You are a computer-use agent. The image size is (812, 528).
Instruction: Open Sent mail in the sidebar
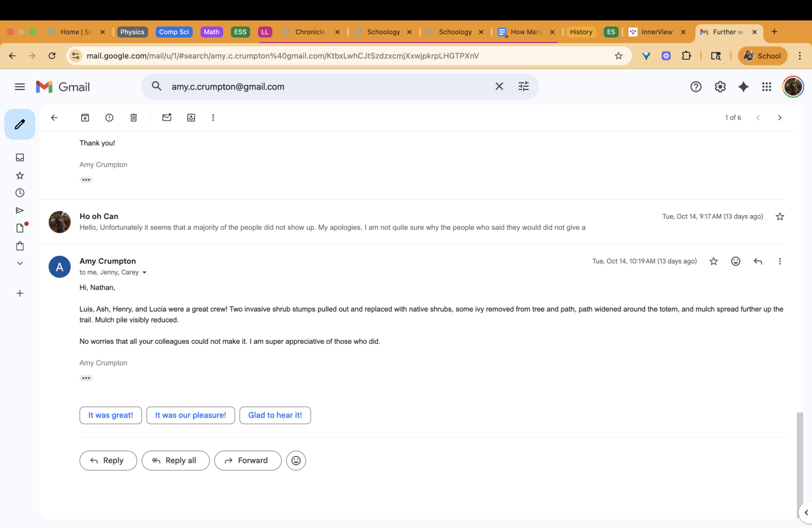[20, 211]
